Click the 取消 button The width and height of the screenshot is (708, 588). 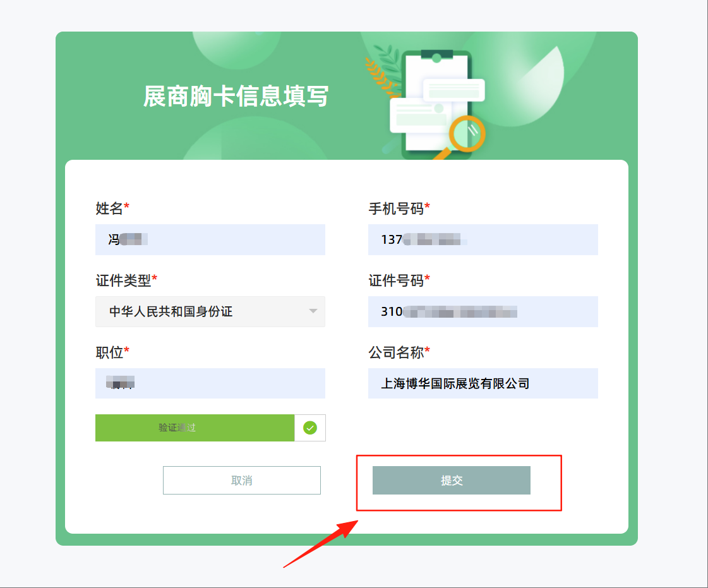[241, 480]
